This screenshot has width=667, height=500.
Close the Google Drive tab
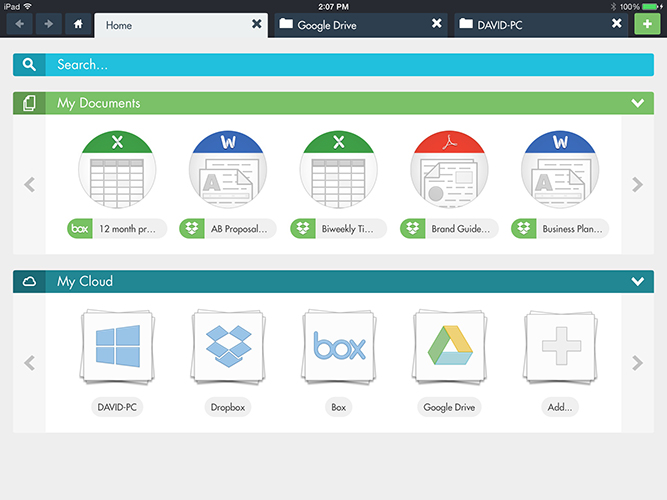click(x=437, y=24)
